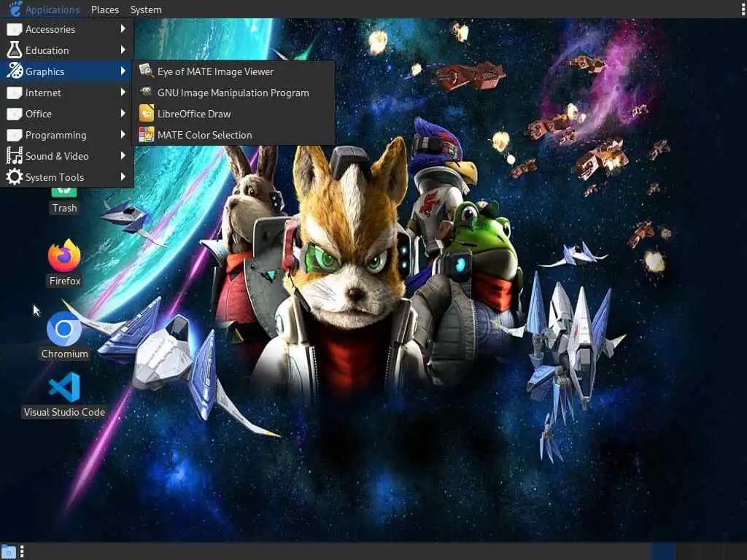The image size is (747, 560).
Task: Expand the Graphics submenu arrow
Action: pos(123,71)
